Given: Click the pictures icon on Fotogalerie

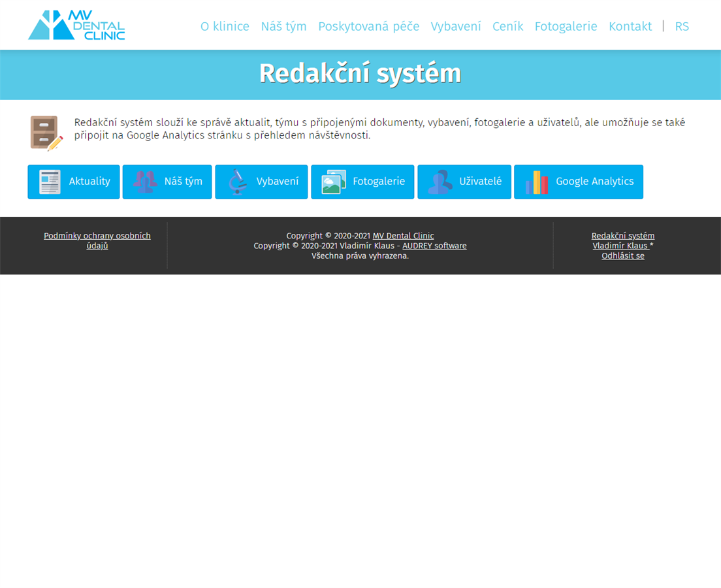Looking at the screenshot, I should click(334, 182).
